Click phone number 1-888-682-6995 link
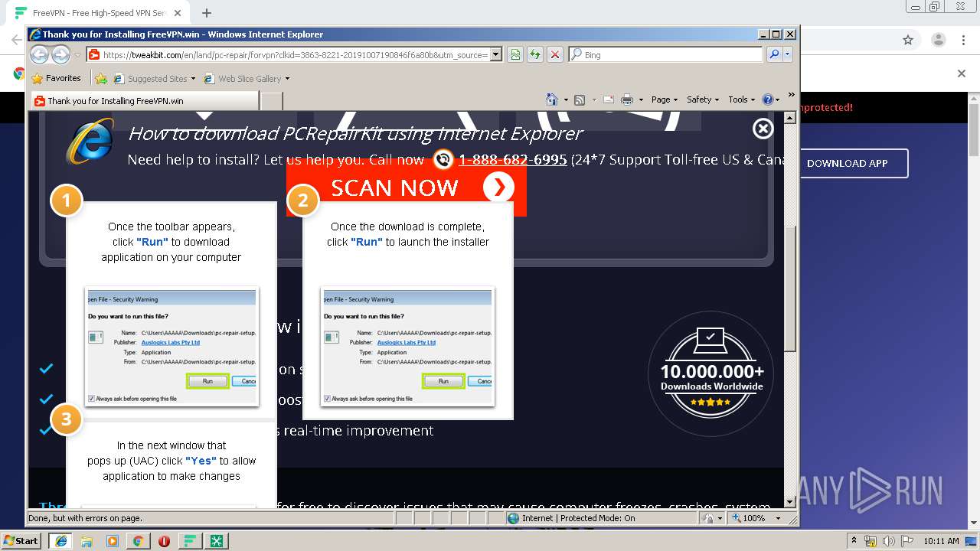This screenshot has width=980, height=551. coord(512,159)
